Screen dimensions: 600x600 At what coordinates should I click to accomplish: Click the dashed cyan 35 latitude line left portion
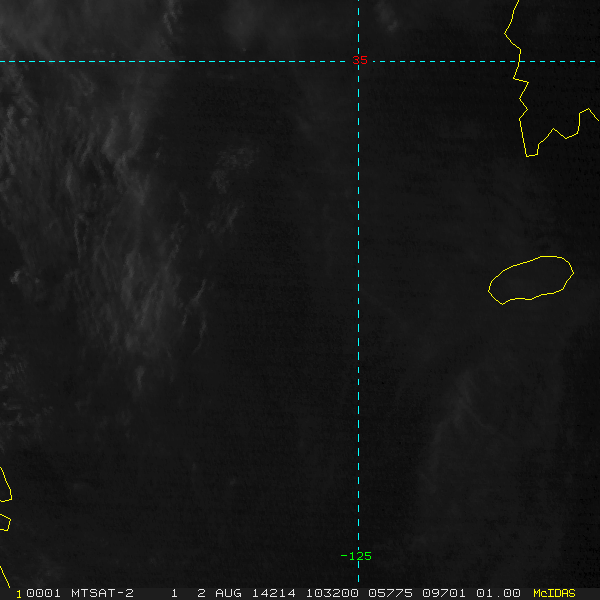coord(172,61)
